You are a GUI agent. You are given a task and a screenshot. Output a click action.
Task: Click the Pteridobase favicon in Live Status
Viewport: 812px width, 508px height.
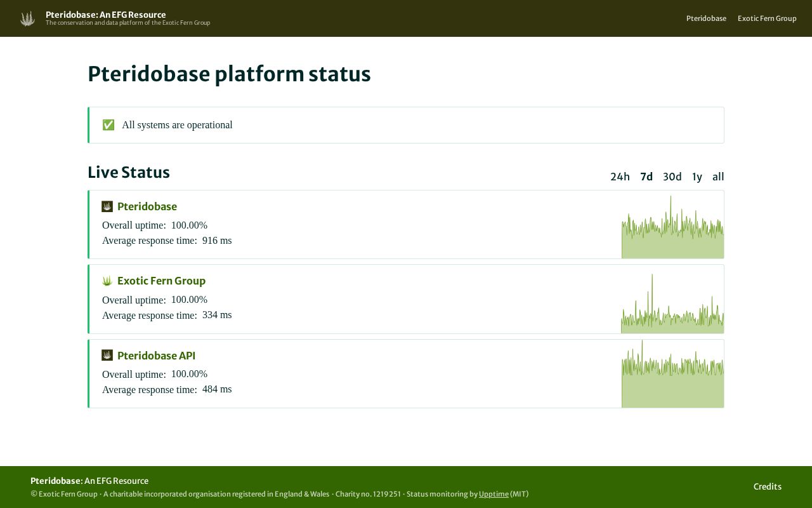pyautogui.click(x=107, y=206)
